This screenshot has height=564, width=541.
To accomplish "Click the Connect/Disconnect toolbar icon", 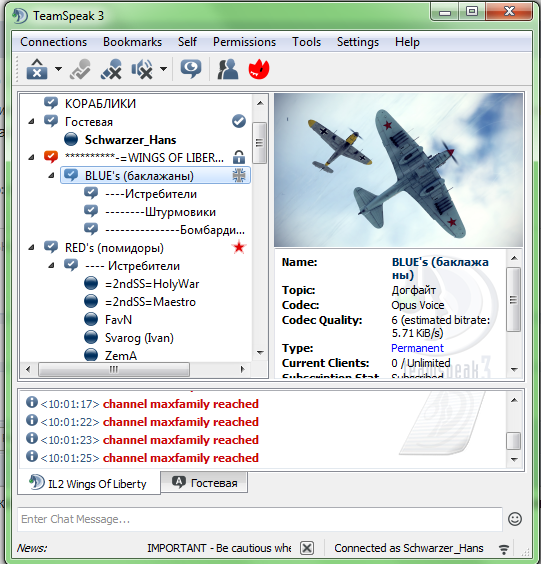I will click(x=37, y=69).
